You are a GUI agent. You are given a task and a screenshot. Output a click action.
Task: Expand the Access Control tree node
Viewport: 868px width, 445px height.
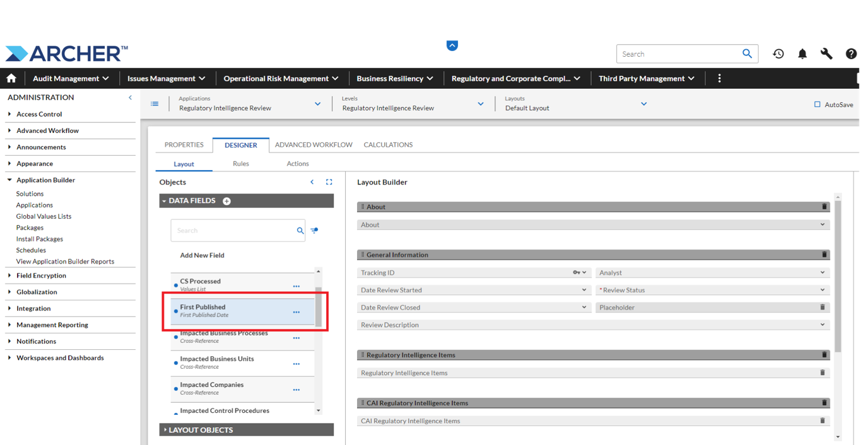(x=9, y=114)
